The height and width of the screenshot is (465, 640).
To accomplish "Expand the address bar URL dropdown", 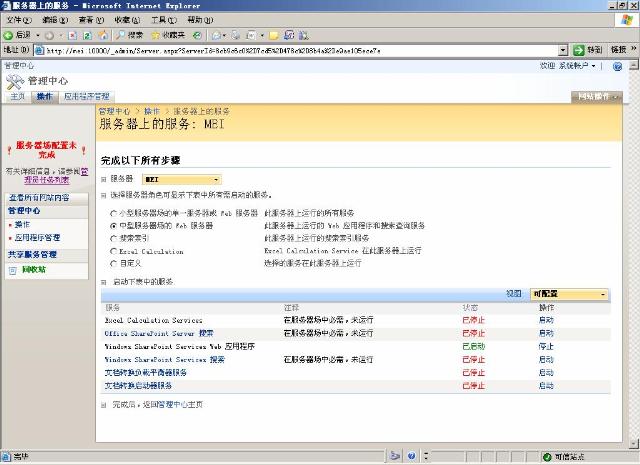I will click(563, 50).
